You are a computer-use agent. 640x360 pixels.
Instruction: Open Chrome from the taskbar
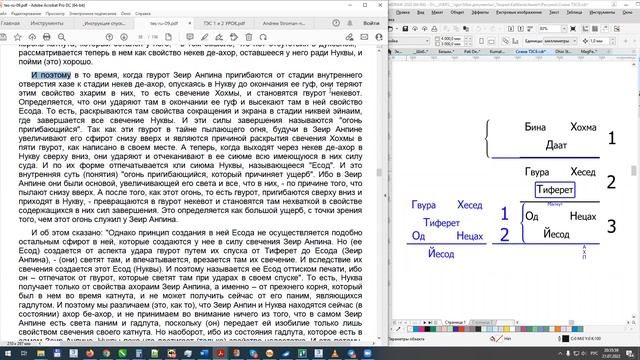(x=106, y=353)
